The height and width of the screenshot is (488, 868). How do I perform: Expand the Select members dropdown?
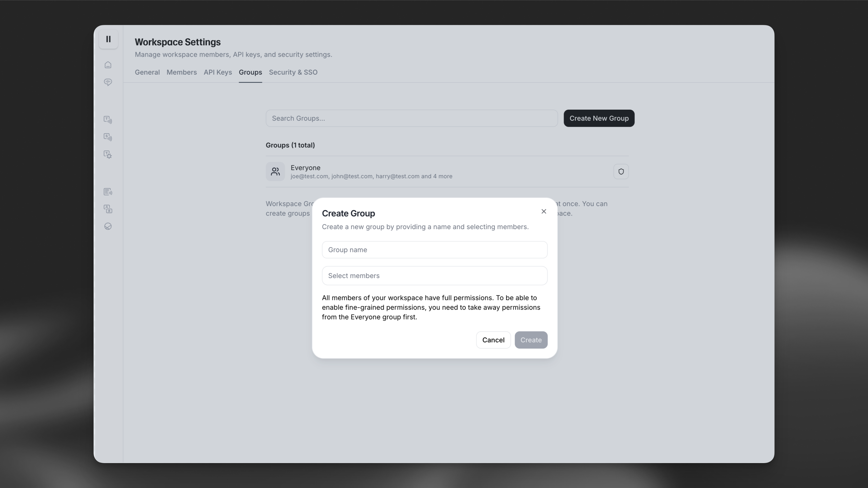(x=434, y=276)
